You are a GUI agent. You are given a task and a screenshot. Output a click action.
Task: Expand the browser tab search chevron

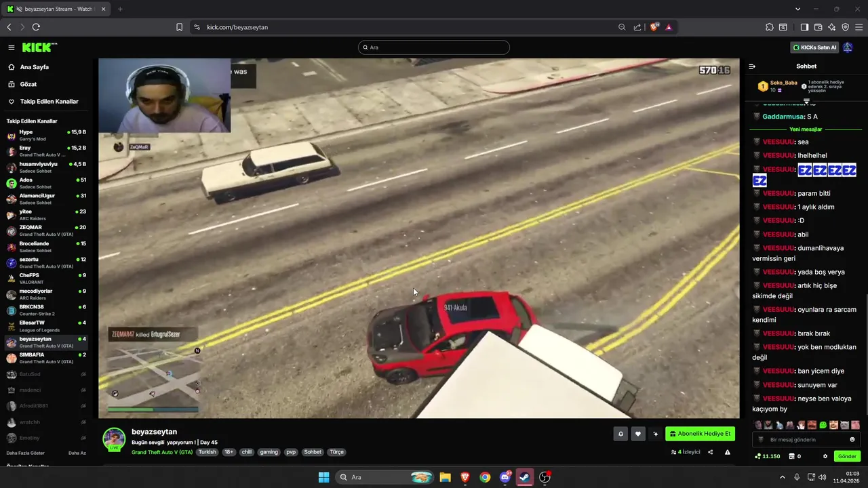797,9
